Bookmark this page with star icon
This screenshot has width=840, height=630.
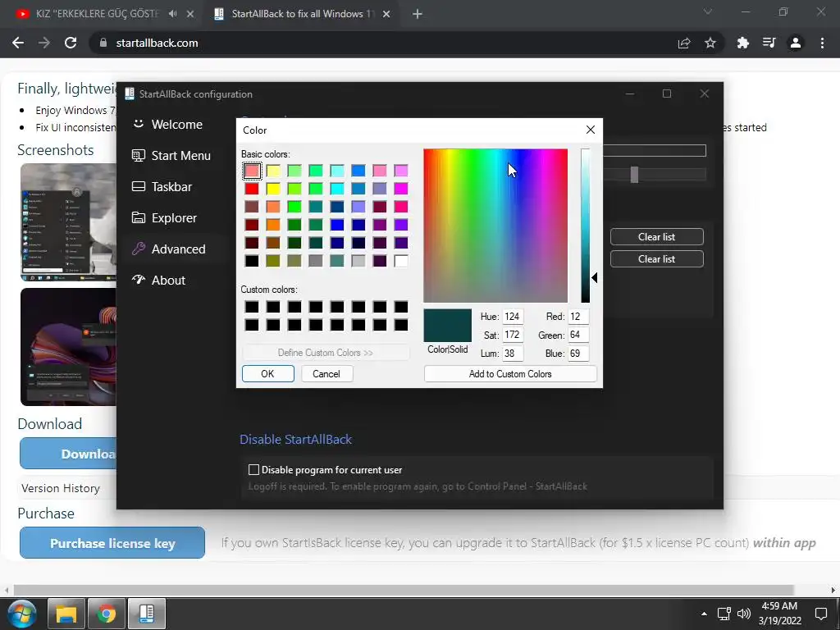[x=710, y=43]
